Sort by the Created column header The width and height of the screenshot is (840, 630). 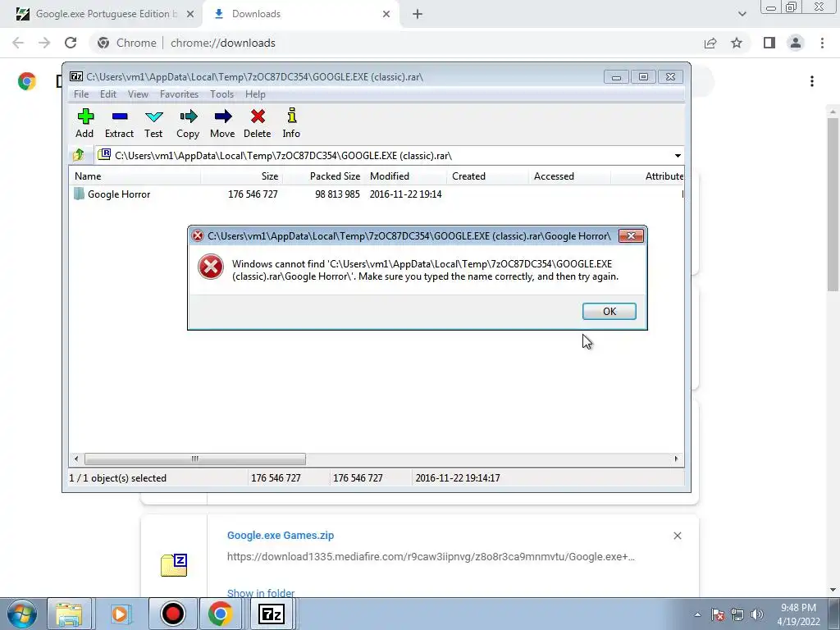coord(487,176)
